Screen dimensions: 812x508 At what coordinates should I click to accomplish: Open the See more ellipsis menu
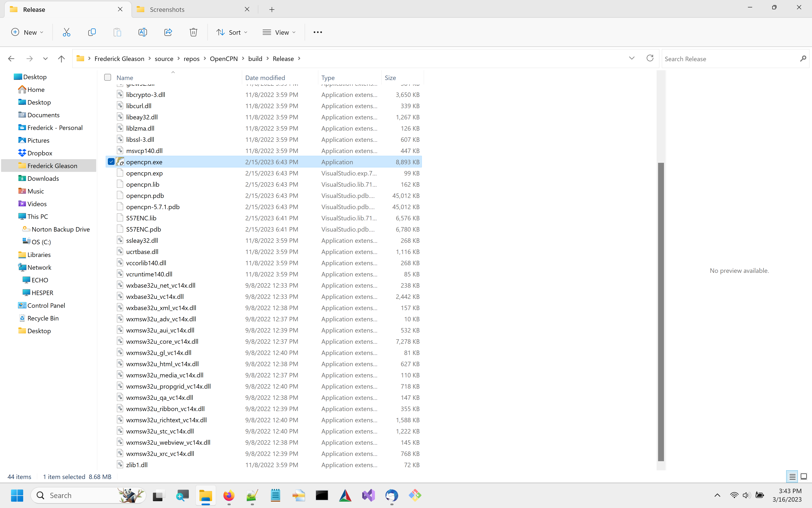coord(317,32)
